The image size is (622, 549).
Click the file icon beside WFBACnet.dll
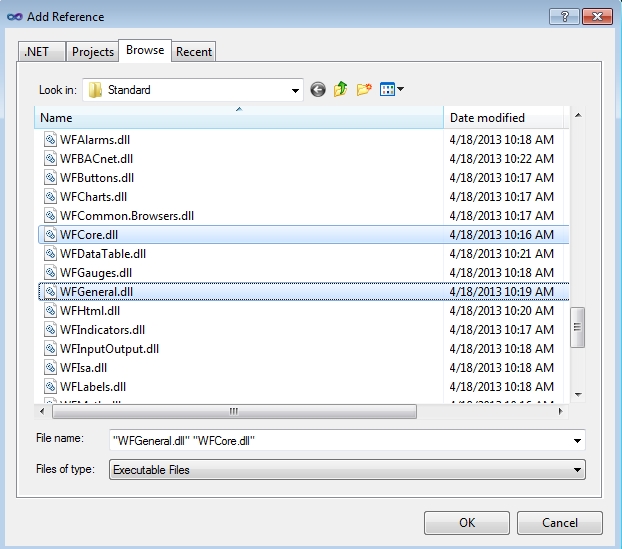coord(50,159)
